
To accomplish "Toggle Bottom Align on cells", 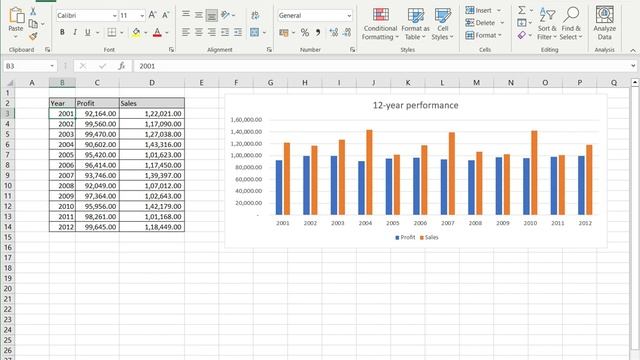I will (x=211, y=16).
